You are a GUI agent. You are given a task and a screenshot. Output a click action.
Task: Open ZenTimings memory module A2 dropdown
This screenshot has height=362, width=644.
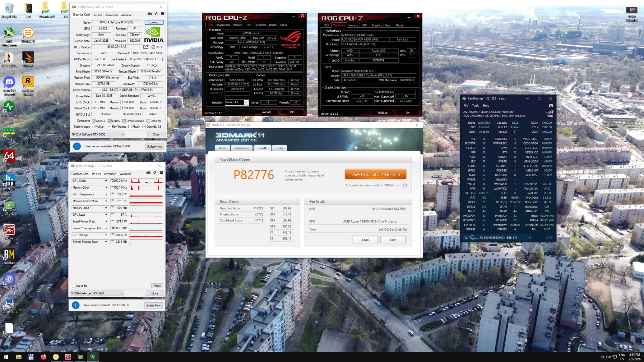529,238
